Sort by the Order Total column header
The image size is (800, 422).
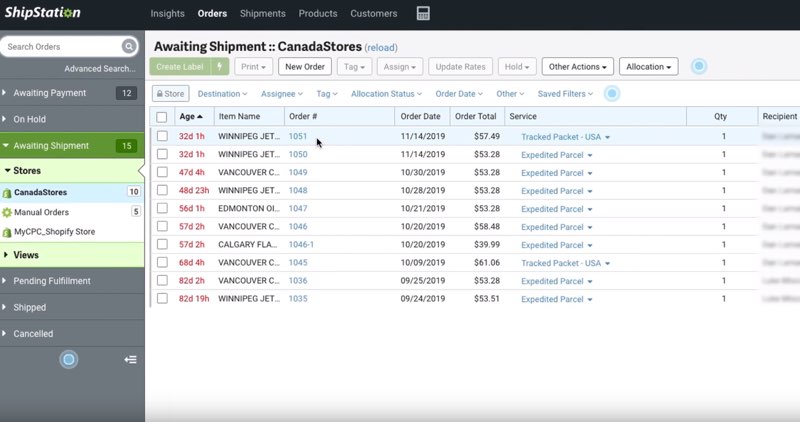(476, 116)
